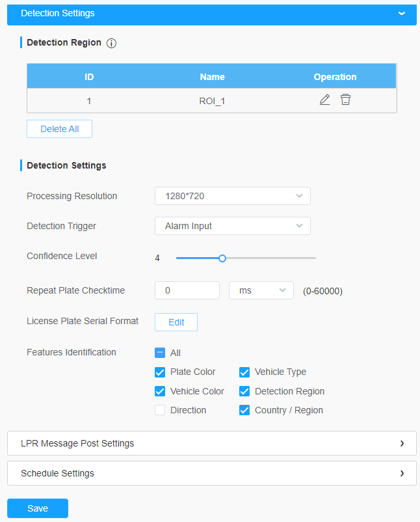Uncheck the Vehicle Type checkbox

(244, 372)
